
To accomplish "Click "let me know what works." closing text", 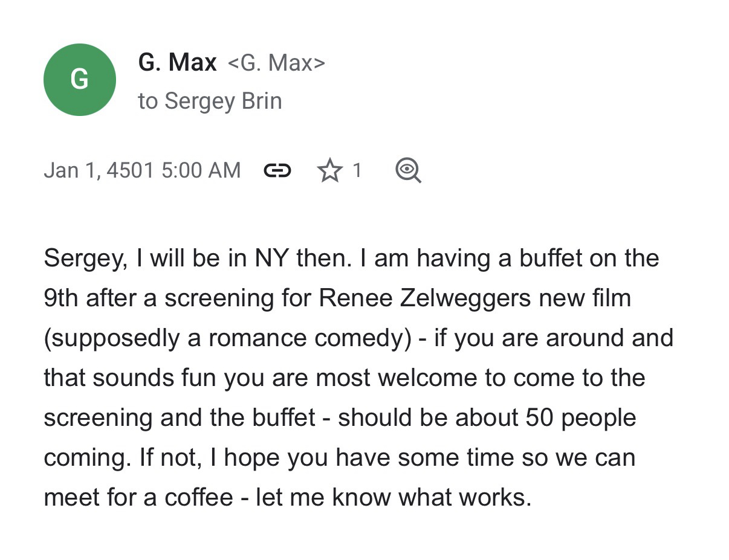I will pos(393,498).
